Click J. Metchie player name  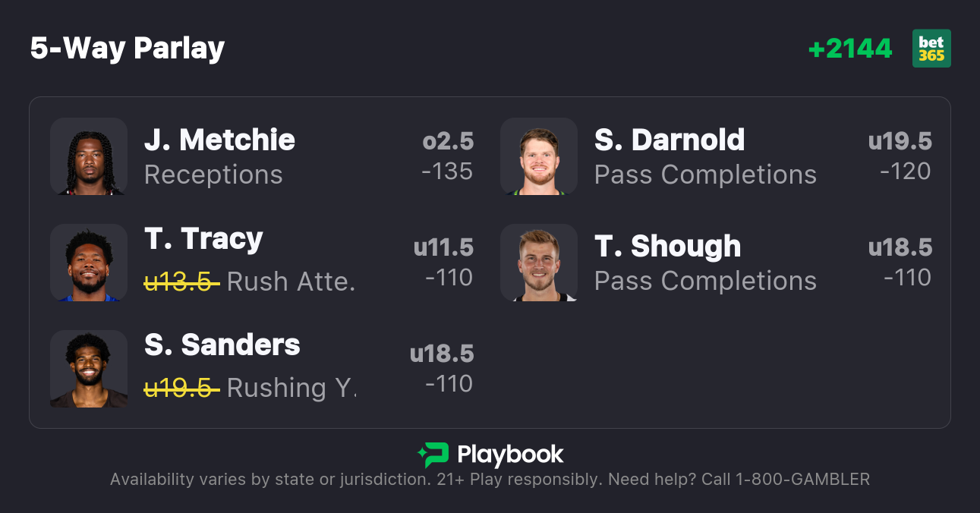point(219,140)
